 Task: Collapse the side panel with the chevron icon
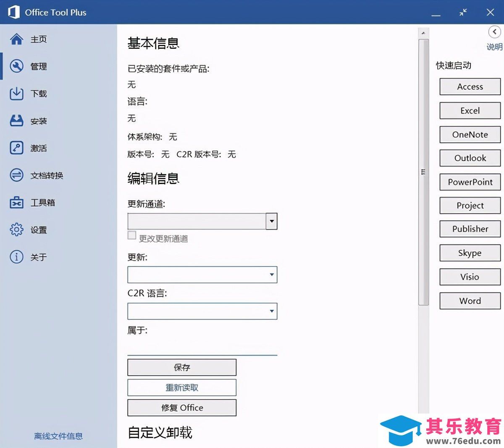tap(494, 32)
